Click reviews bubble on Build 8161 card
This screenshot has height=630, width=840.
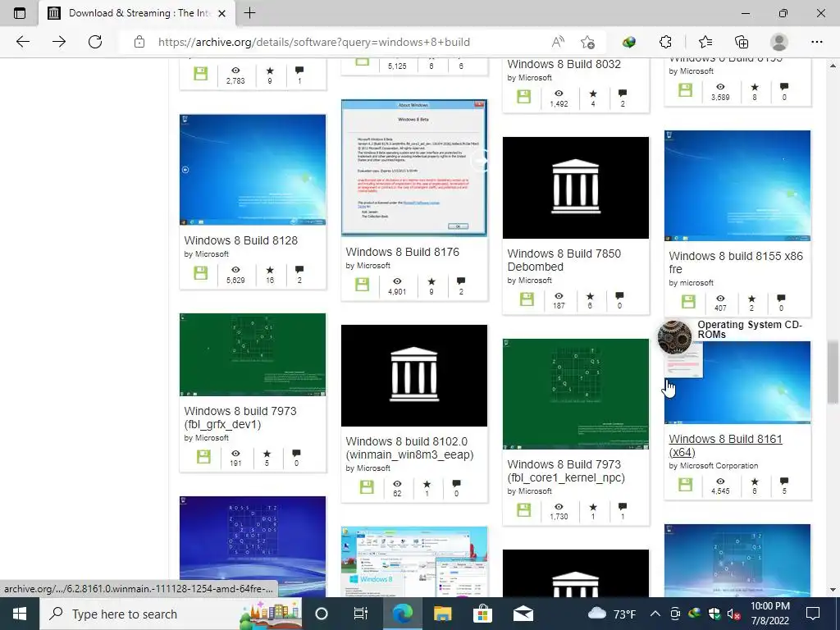pos(784,481)
